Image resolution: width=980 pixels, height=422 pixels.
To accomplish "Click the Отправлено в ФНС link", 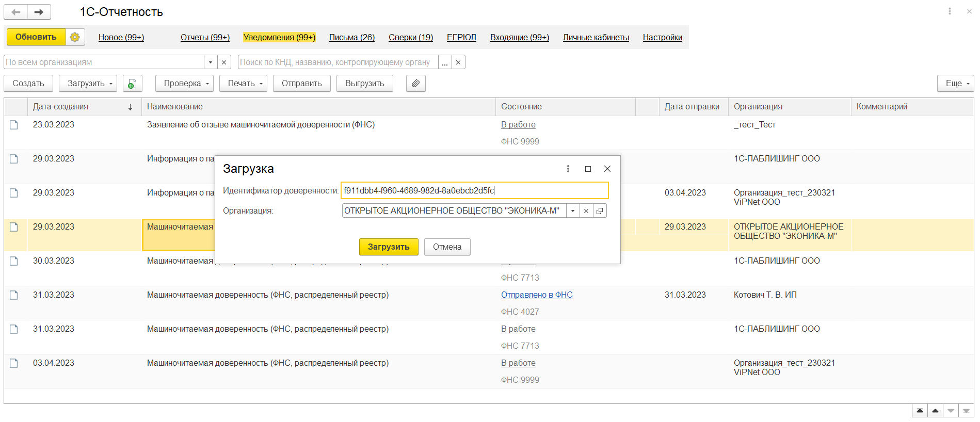I will click(537, 295).
